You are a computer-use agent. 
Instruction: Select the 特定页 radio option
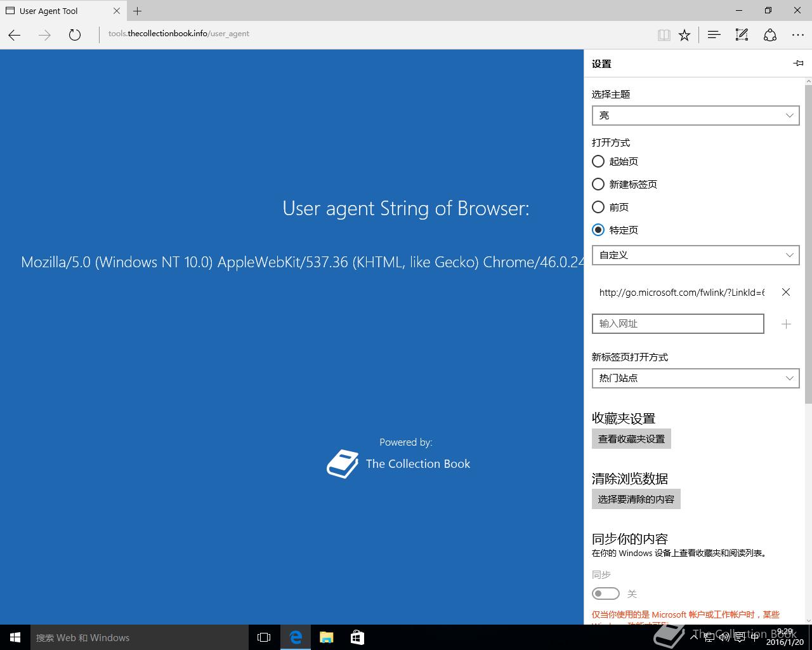[x=598, y=230]
